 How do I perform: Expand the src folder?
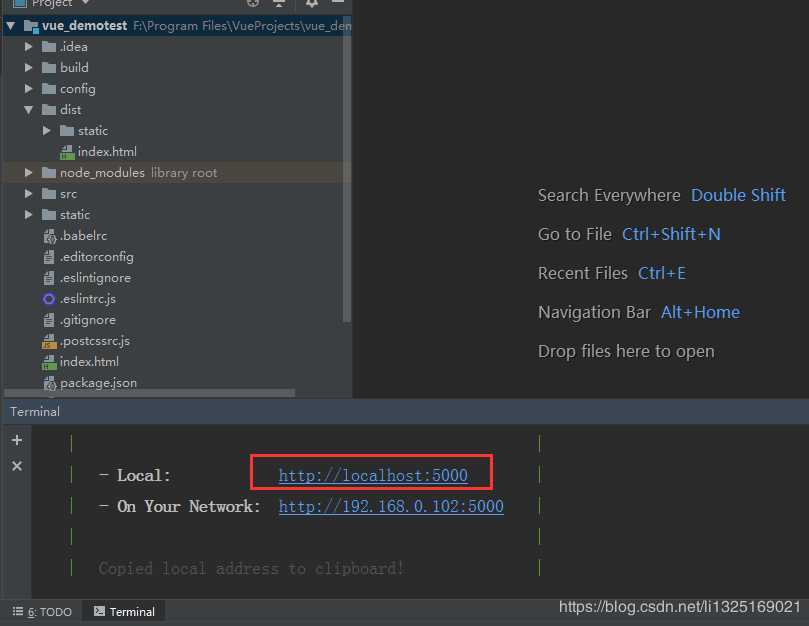pos(29,194)
